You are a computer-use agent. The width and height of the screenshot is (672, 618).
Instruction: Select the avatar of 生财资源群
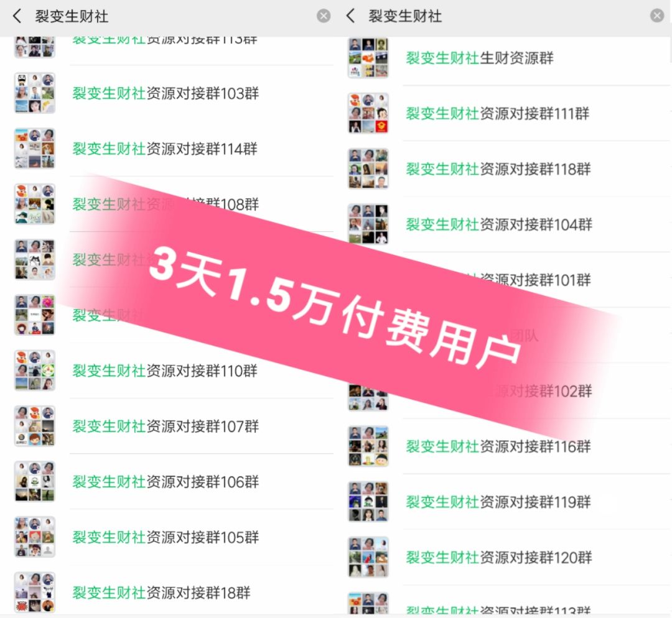[x=368, y=58]
